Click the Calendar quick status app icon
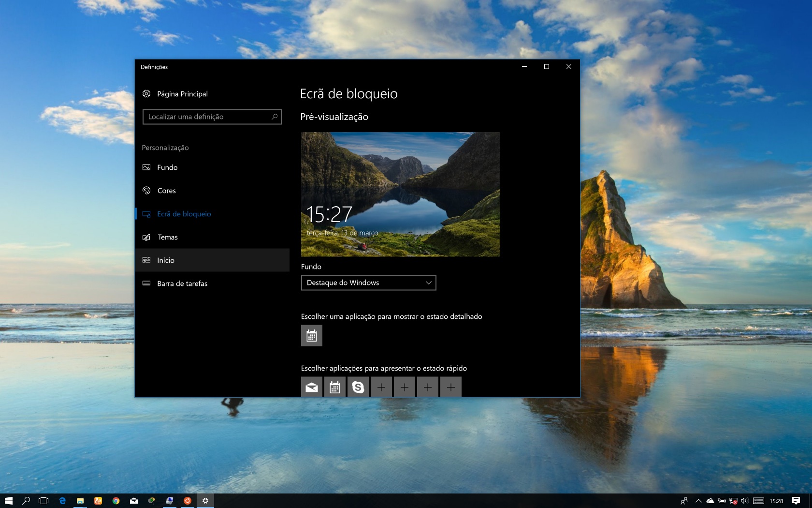Image resolution: width=812 pixels, height=508 pixels. click(x=335, y=388)
